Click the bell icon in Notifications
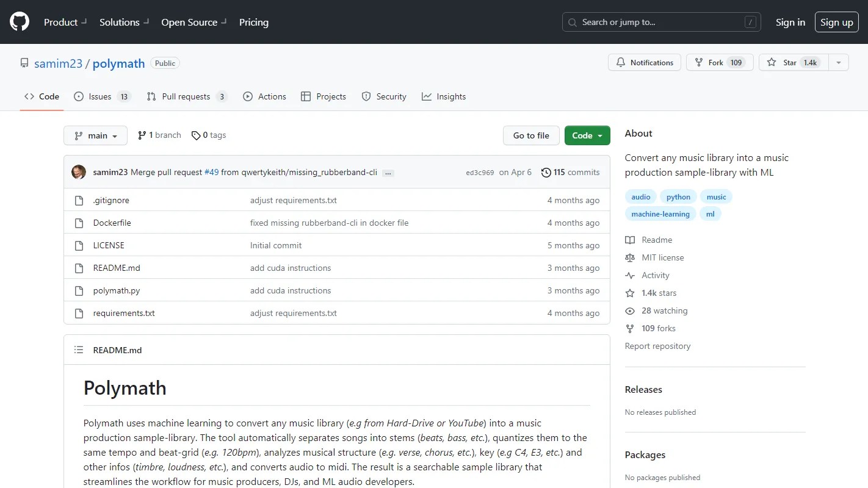 click(x=621, y=62)
